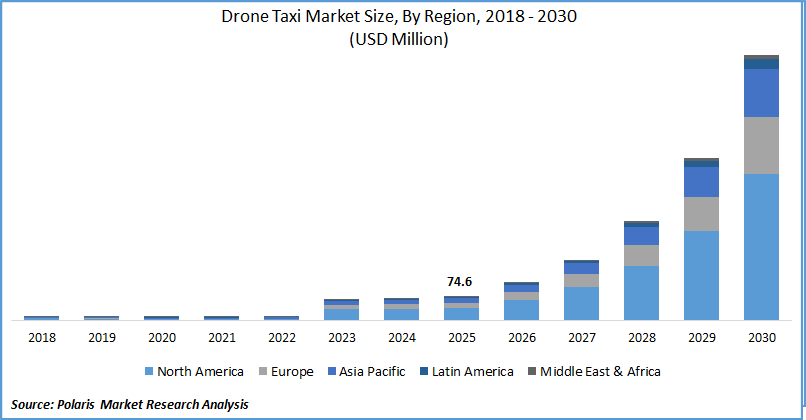Click the 2019 axis label
Viewport: 806px width, 420px height.
102,338
